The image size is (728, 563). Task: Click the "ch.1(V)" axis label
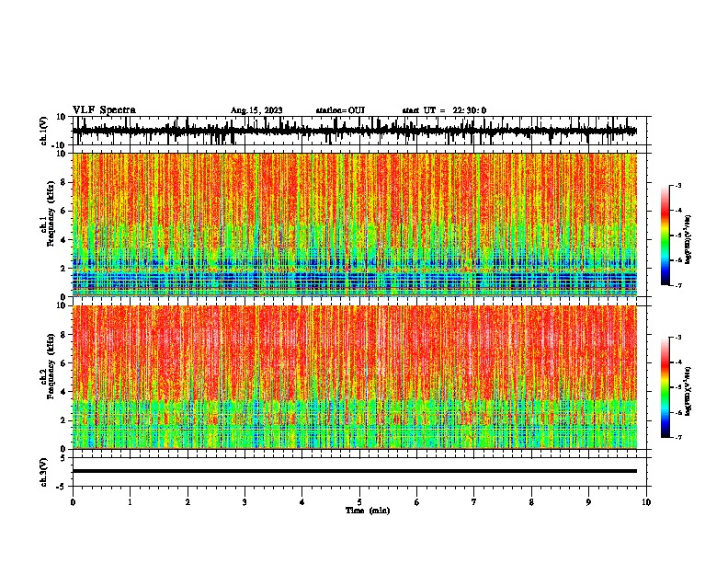[x=44, y=131]
